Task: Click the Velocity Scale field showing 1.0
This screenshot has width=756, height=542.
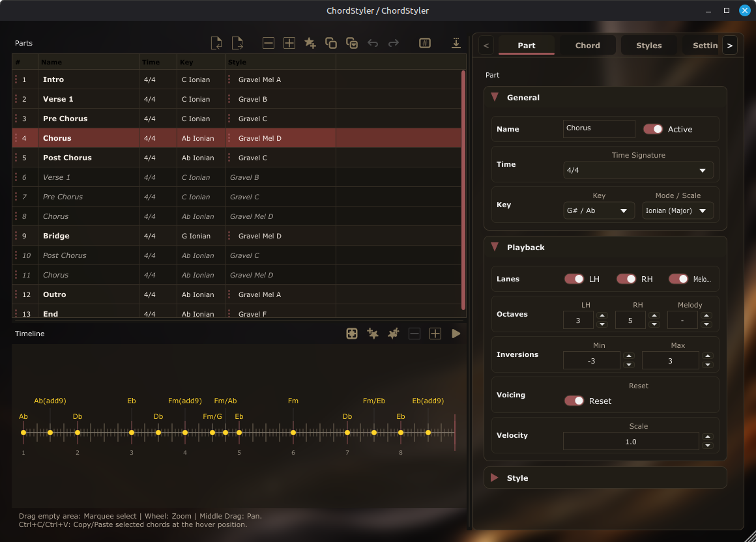Action: [x=631, y=441]
